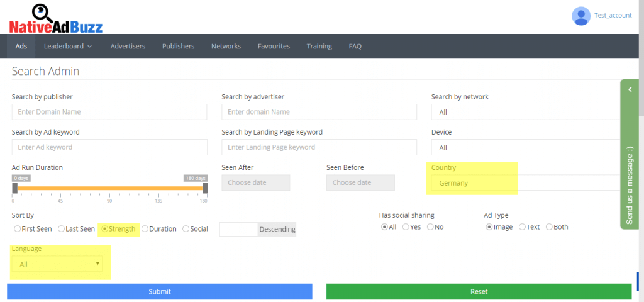Select All for social sharing
The height and width of the screenshot is (302, 644).
pyautogui.click(x=384, y=226)
